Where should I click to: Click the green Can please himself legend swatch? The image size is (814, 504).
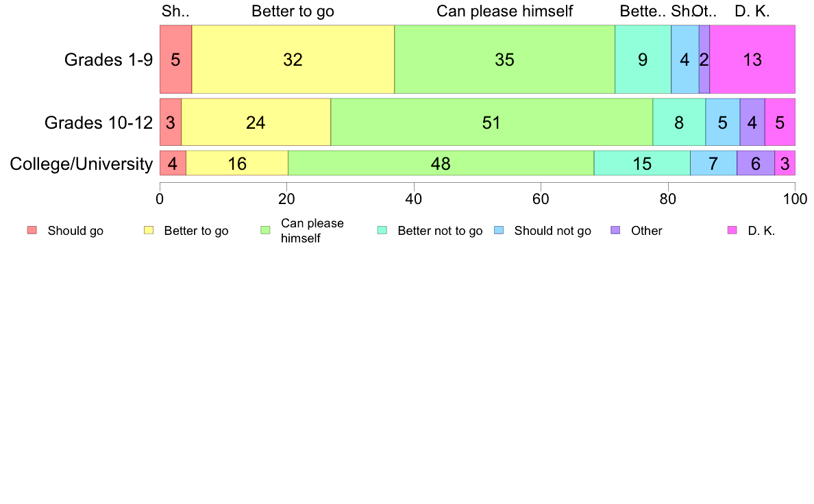(x=265, y=230)
